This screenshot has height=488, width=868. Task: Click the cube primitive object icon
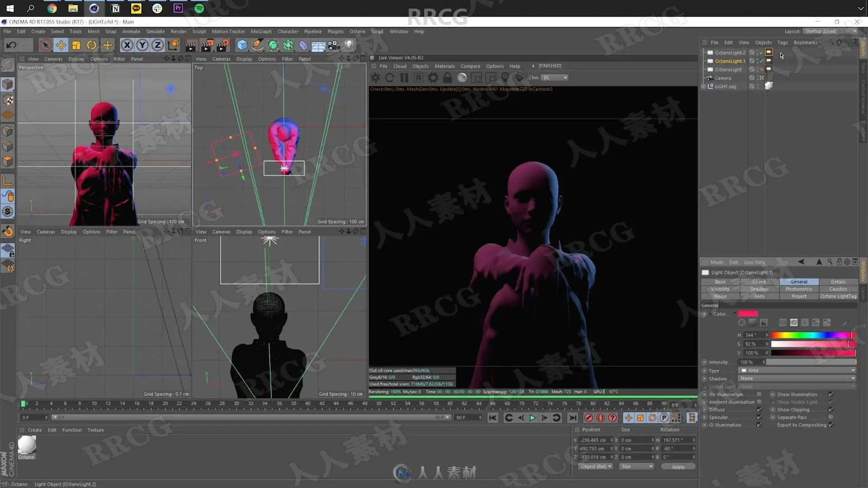pos(242,45)
